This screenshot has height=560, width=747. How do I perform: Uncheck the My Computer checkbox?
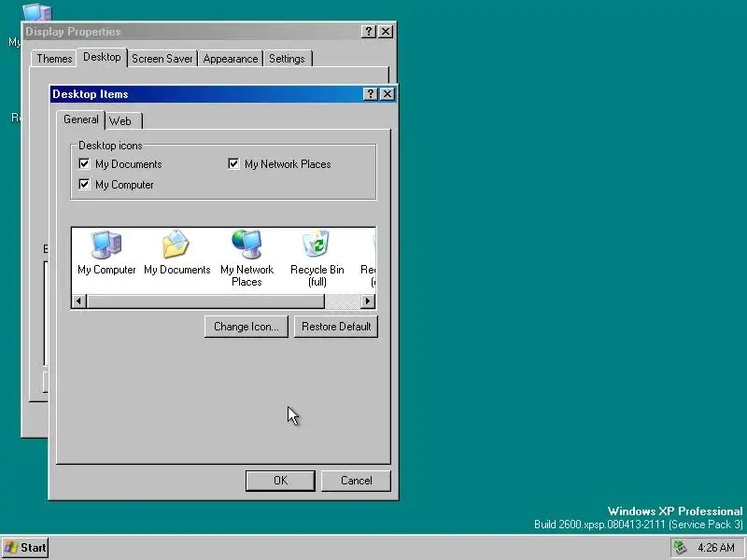pyautogui.click(x=84, y=184)
